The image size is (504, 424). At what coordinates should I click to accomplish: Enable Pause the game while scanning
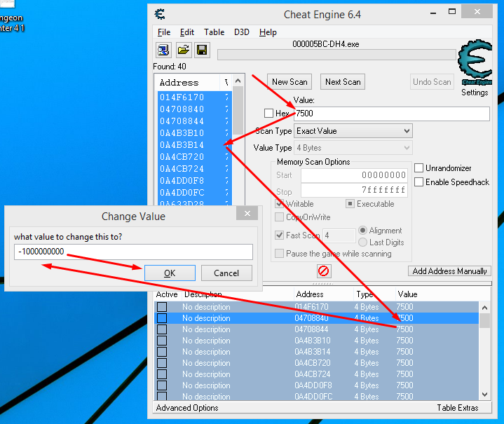coord(279,253)
